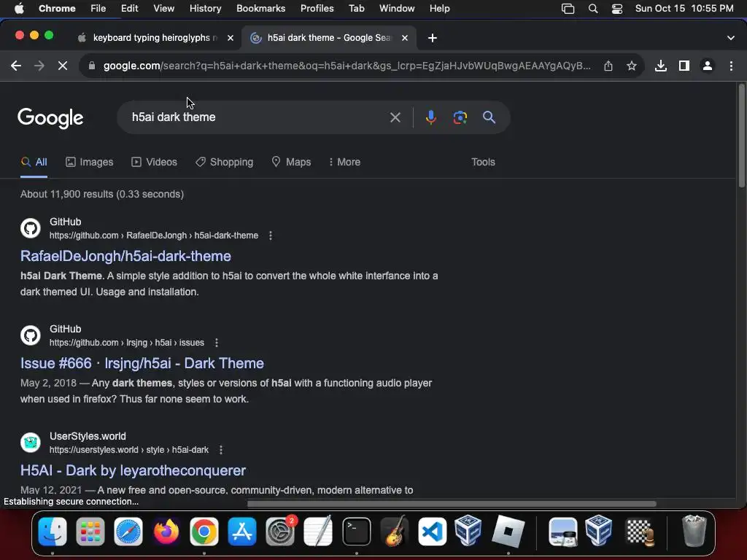Click GitHub favicon of RafaelDeJongh result
The width and height of the screenshot is (747, 560).
click(x=31, y=228)
